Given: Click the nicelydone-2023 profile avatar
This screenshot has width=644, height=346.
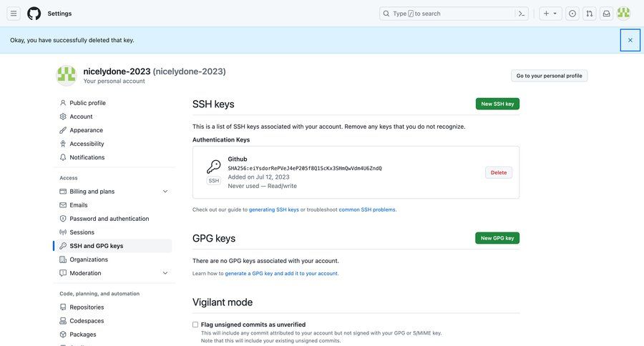Looking at the screenshot, I should click(66, 76).
